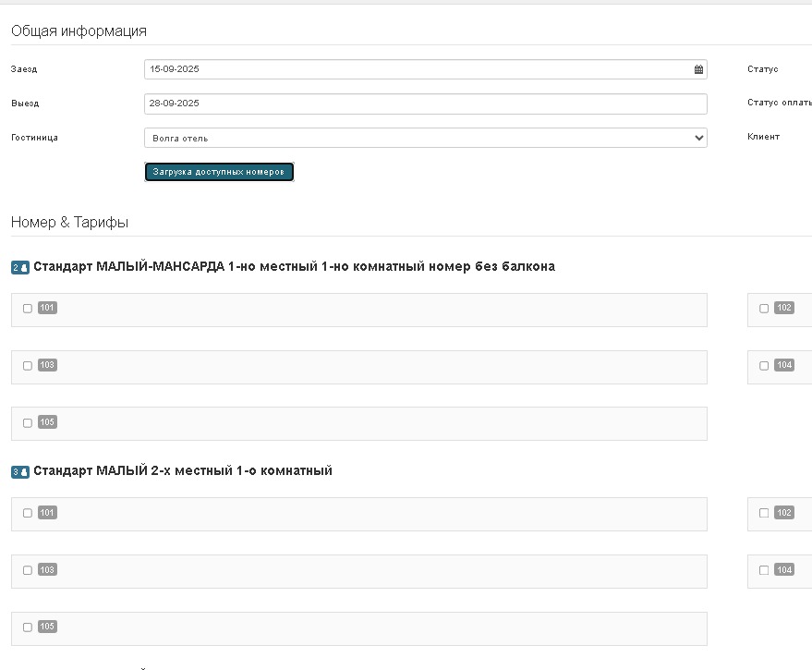Select room 102 checkbox in МАЛЫЙ 2-х местный

[x=764, y=513]
